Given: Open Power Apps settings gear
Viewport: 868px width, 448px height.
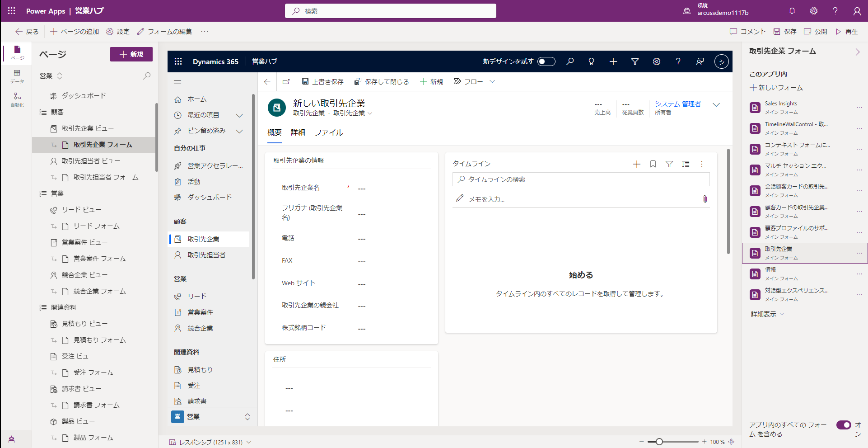Looking at the screenshot, I should [x=814, y=11].
